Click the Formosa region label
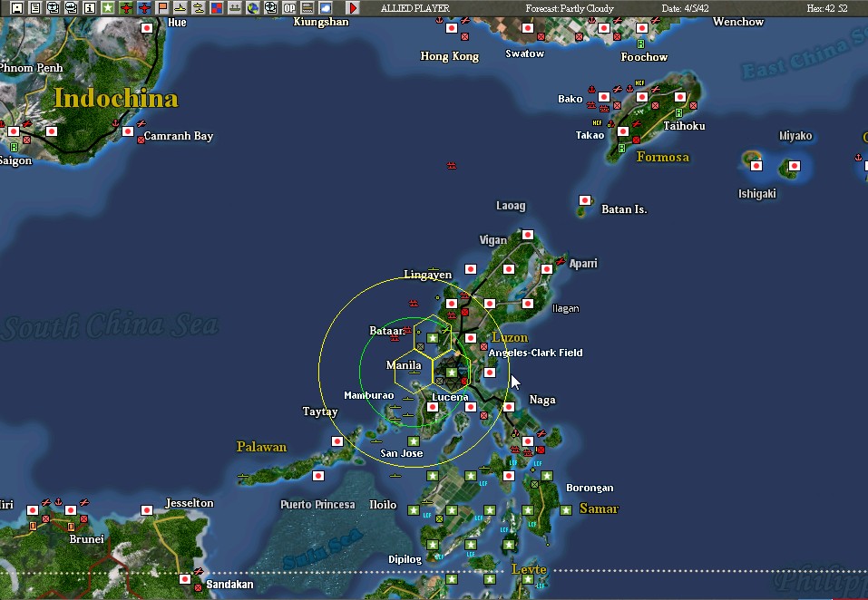 [663, 157]
